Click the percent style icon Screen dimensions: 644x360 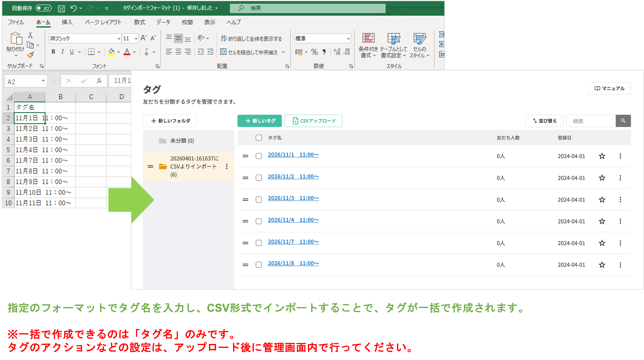314,52
